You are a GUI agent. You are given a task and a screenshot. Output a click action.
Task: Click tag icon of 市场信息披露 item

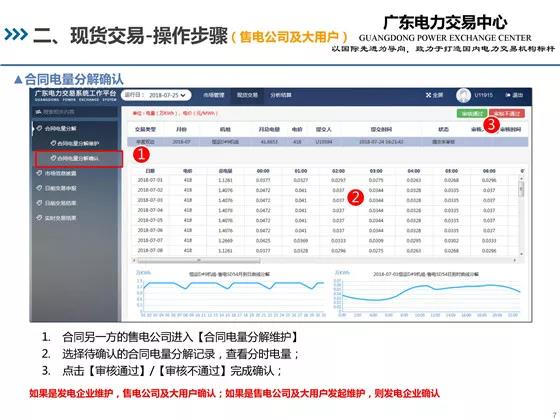pyautogui.click(x=39, y=173)
